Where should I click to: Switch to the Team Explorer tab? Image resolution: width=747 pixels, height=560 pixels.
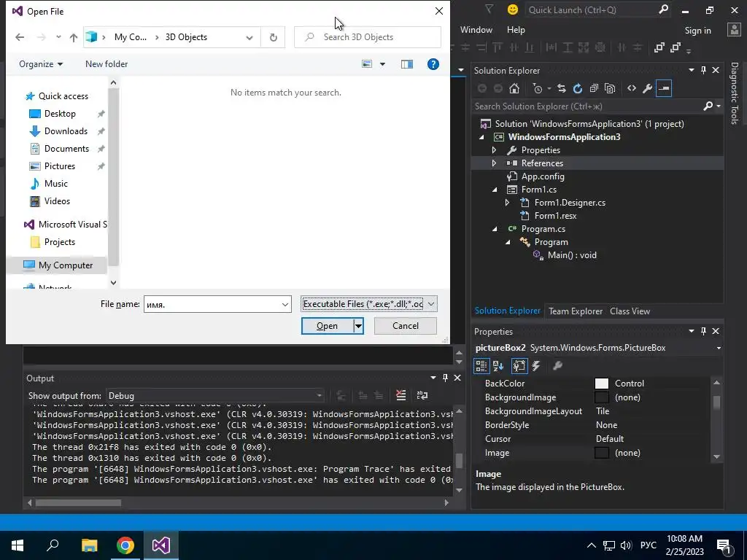point(576,311)
